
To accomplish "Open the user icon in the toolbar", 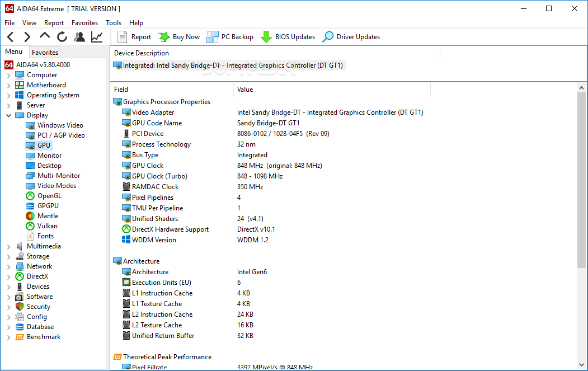I will (79, 37).
